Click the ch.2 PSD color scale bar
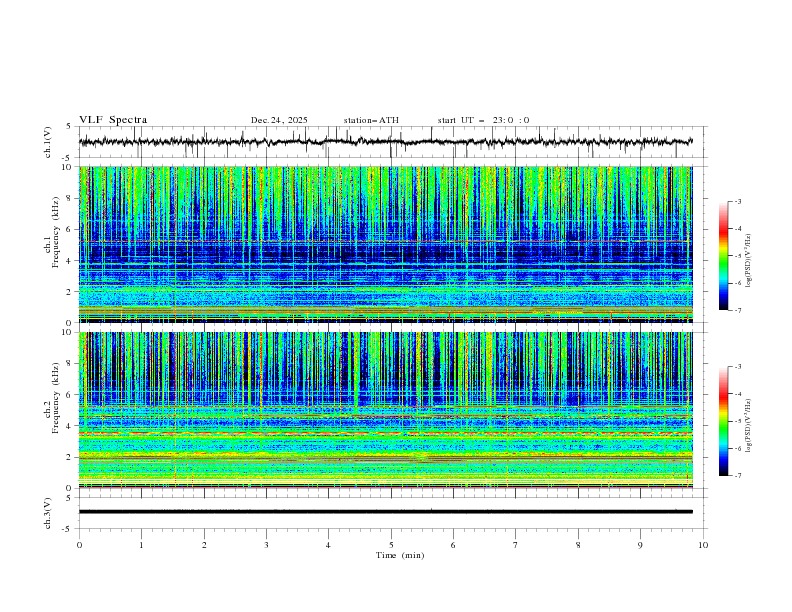 pyautogui.click(x=724, y=421)
